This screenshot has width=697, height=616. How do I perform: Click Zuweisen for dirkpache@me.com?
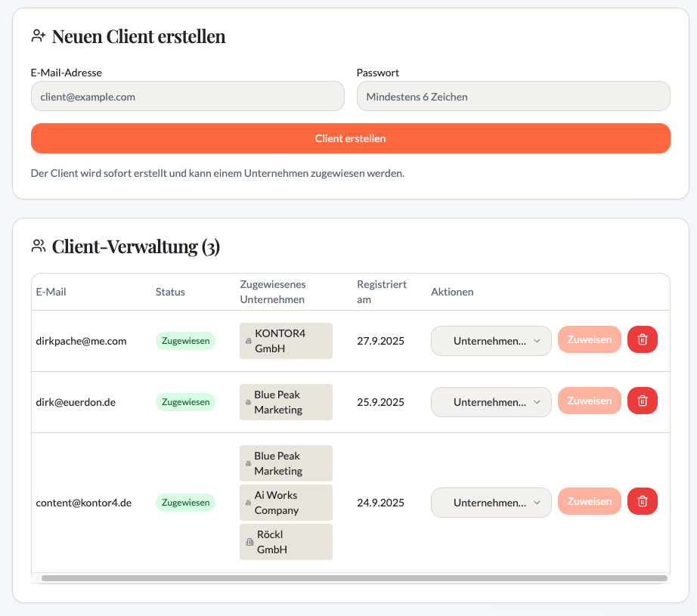(589, 340)
